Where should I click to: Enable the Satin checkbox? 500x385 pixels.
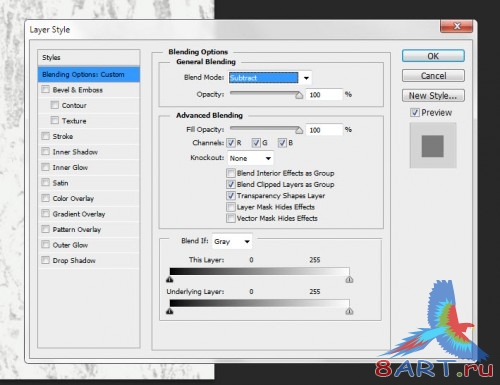45,183
